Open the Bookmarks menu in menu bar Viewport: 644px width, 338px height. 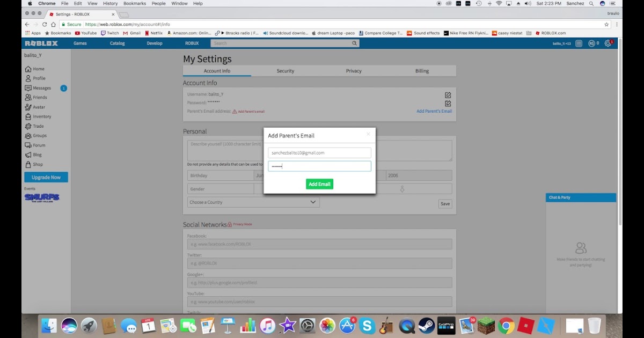click(x=135, y=3)
